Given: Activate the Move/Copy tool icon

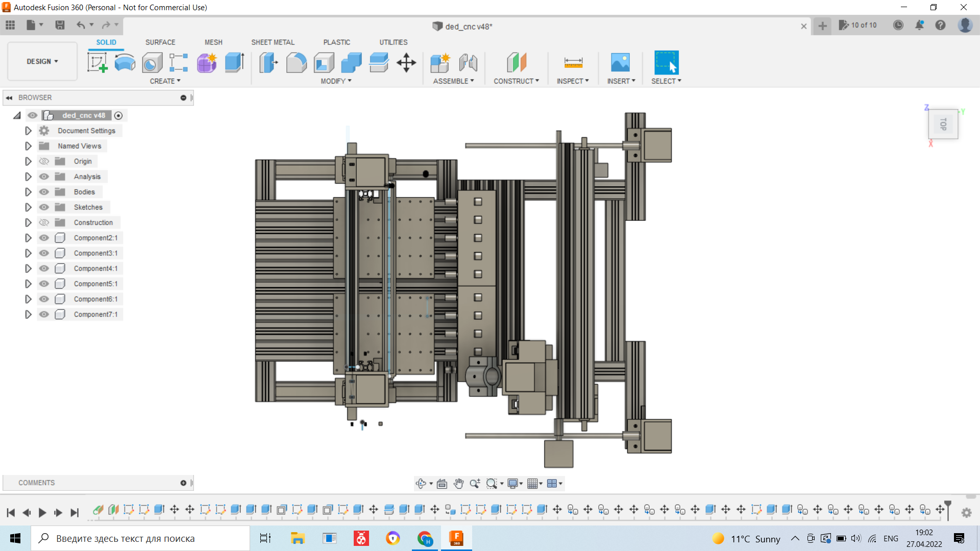Looking at the screenshot, I should coord(406,63).
